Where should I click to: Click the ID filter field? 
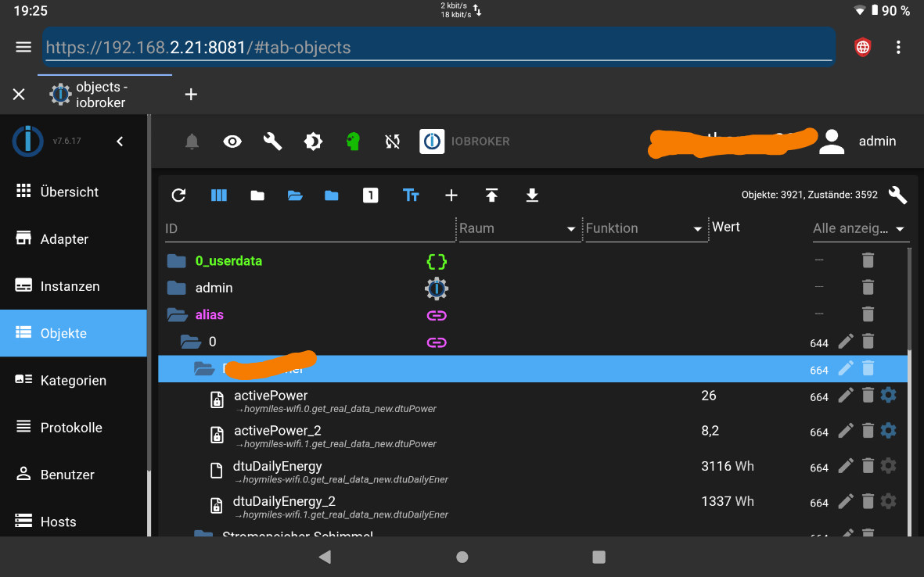pyautogui.click(x=310, y=228)
